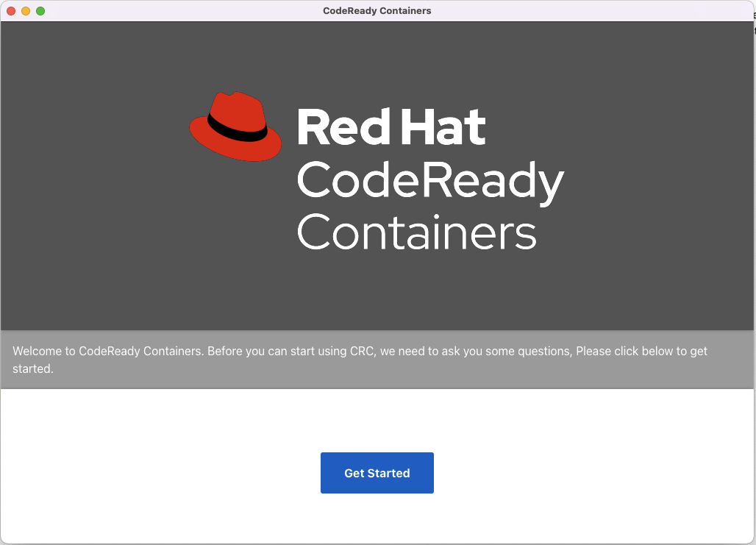Click the CodeReady Containers window title

pyautogui.click(x=377, y=10)
